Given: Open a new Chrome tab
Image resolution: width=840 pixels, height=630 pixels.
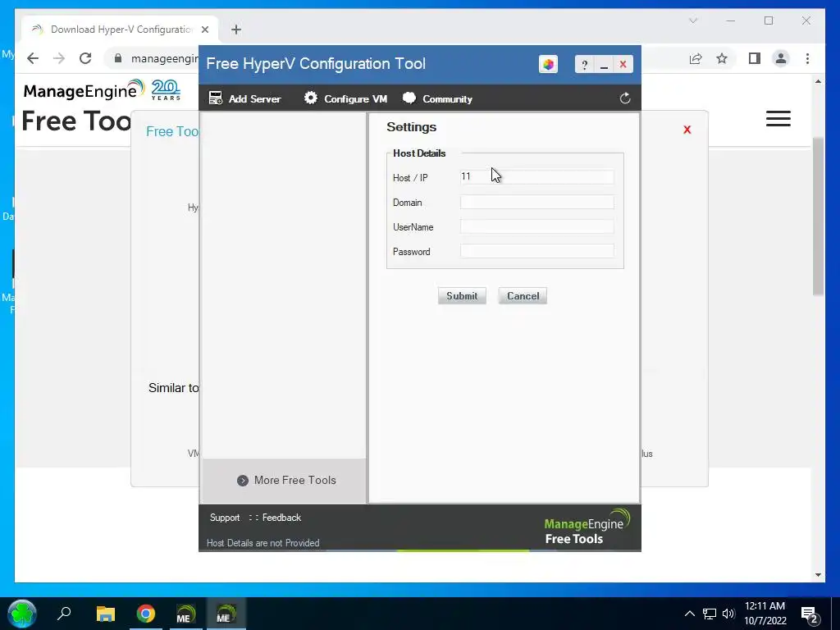Looking at the screenshot, I should click(x=236, y=30).
